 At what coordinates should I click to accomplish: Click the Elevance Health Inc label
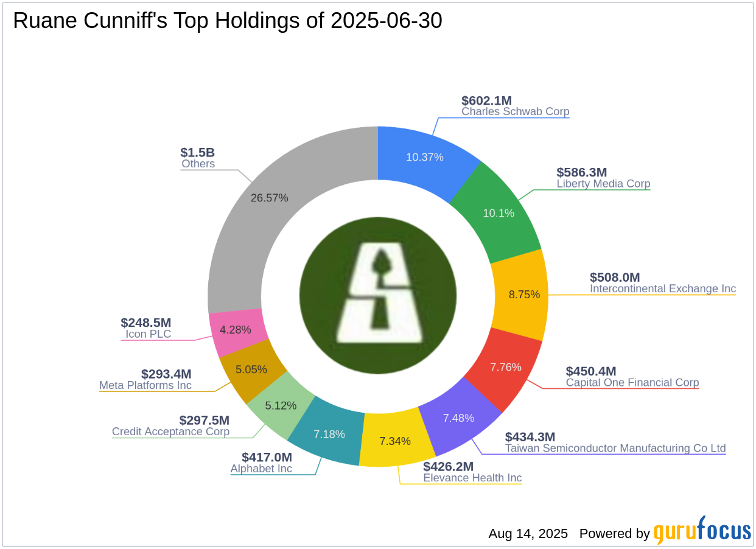pyautogui.click(x=473, y=478)
